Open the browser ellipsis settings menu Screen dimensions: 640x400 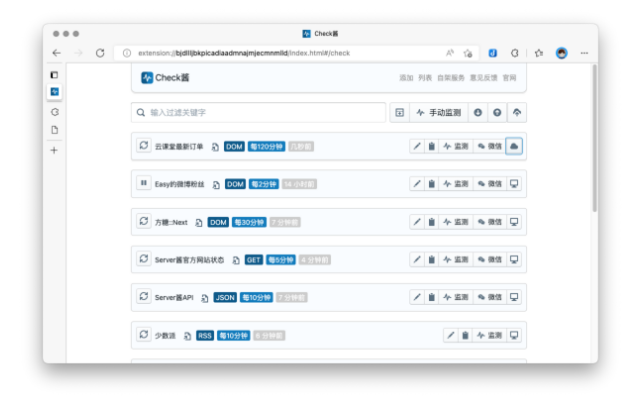[x=584, y=53]
